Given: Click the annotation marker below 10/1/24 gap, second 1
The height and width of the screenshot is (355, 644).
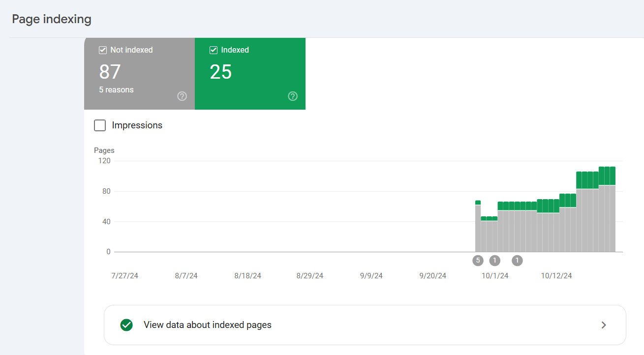Looking at the screenshot, I should [x=517, y=261].
